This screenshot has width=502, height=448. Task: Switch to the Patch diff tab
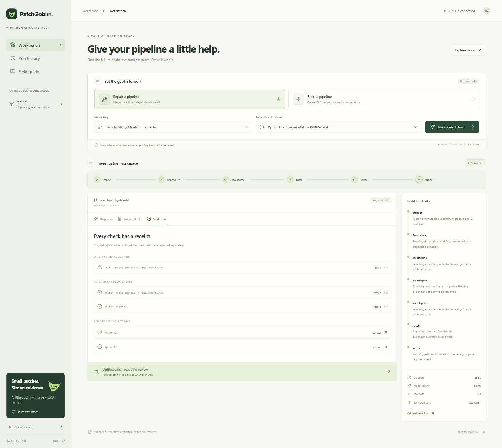130,219
